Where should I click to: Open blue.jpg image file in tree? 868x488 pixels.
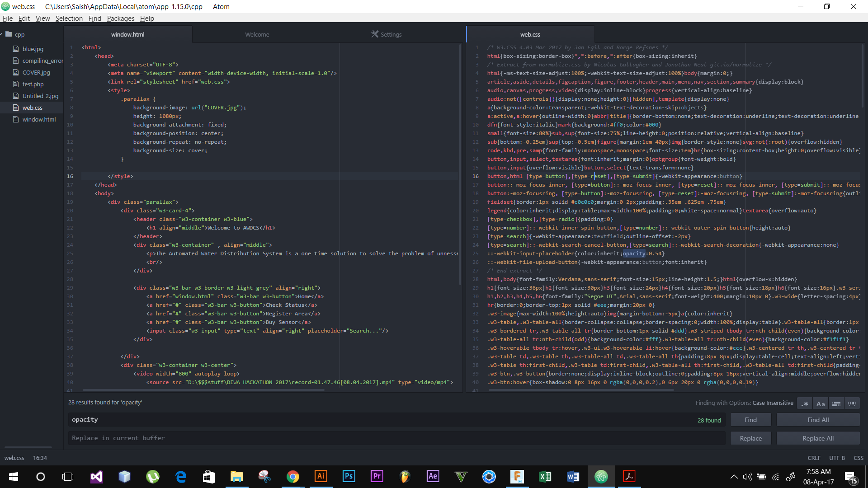click(33, 49)
